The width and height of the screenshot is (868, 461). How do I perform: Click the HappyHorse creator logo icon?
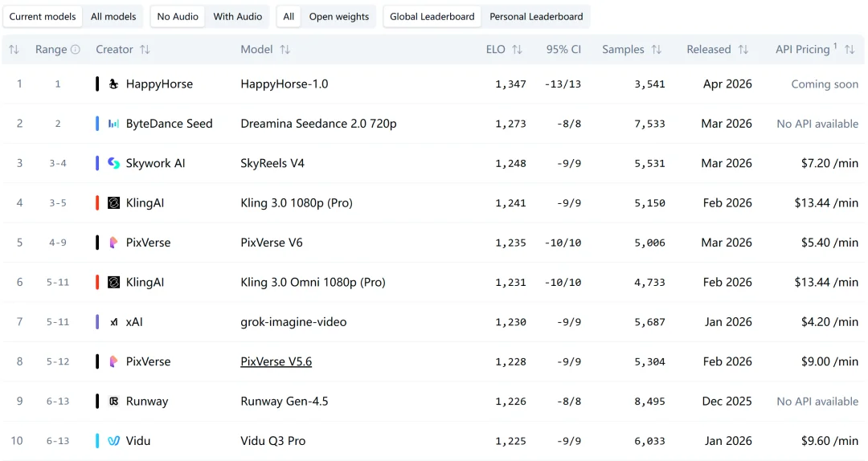[x=113, y=84]
